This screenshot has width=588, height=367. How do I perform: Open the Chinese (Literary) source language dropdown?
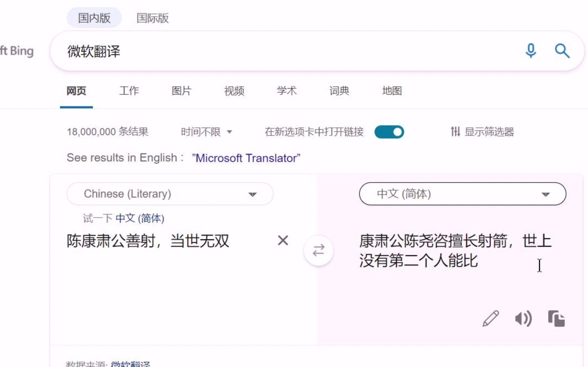coord(170,194)
